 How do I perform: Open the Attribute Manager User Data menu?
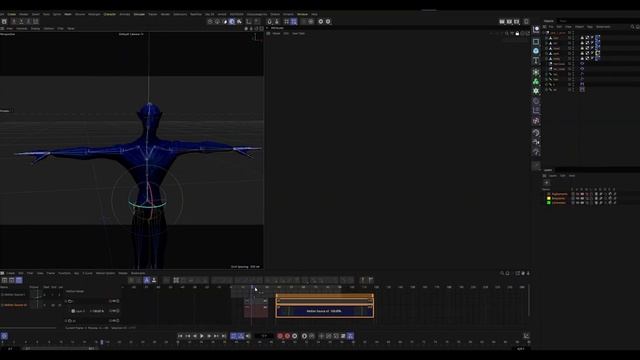tap(298, 33)
